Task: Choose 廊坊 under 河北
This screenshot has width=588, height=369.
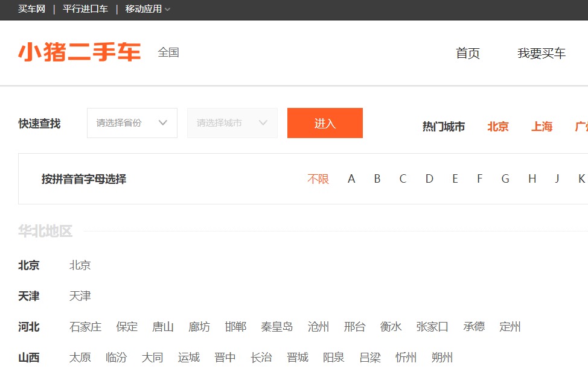Action: (199, 327)
